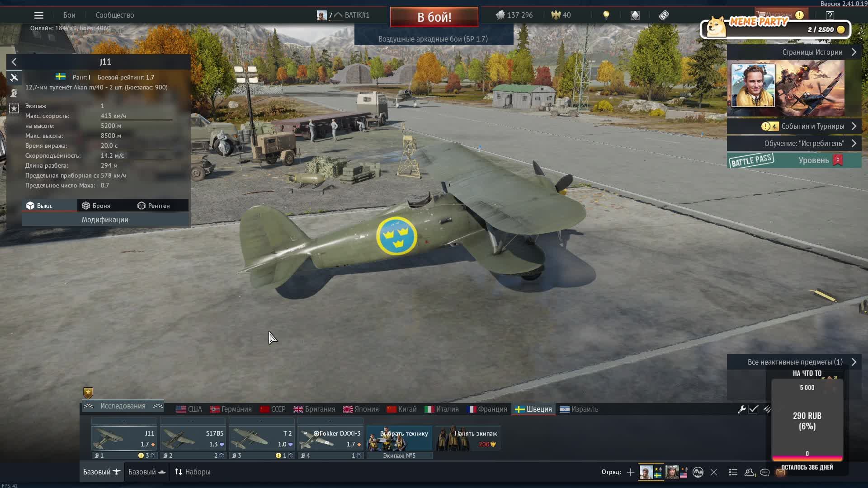Click the ammunition refill bullets icon
This screenshot has height=488, width=868.
tap(767, 409)
